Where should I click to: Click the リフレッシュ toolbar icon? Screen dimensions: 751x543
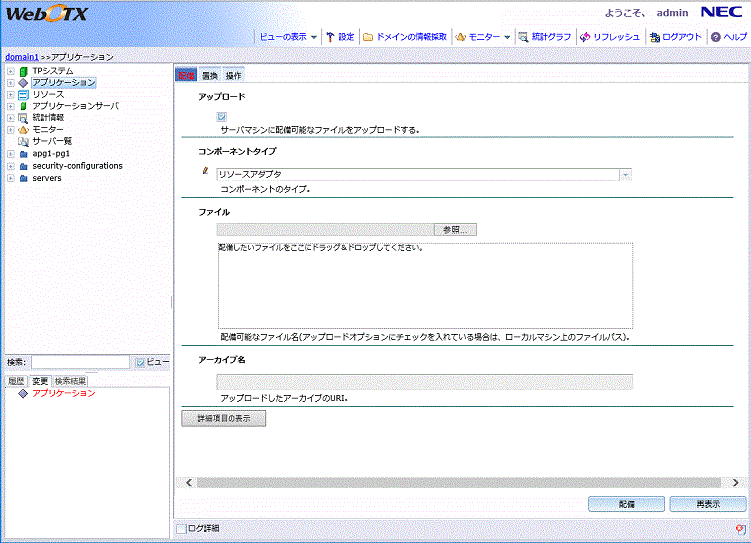[x=585, y=37]
